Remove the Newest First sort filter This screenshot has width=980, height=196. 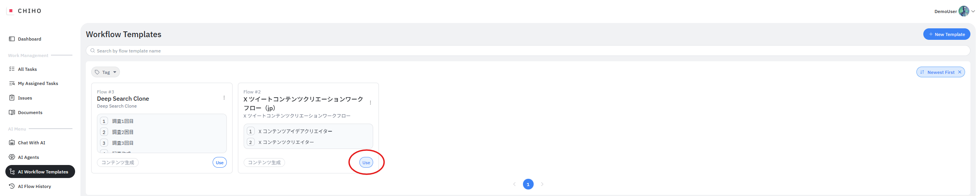(x=960, y=72)
